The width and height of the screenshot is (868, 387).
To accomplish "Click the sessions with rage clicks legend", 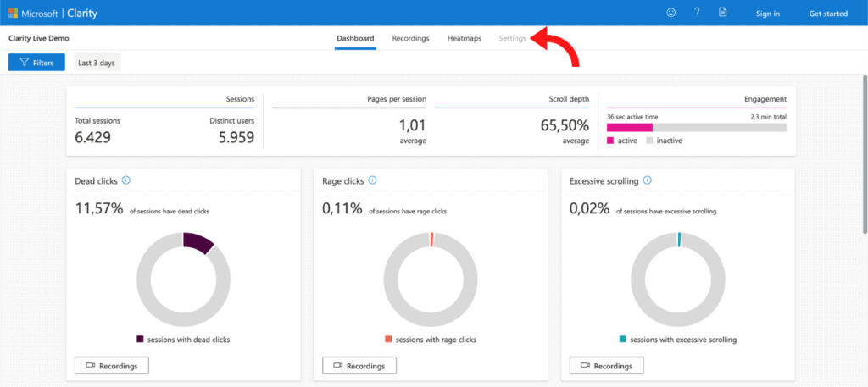I will coord(430,340).
